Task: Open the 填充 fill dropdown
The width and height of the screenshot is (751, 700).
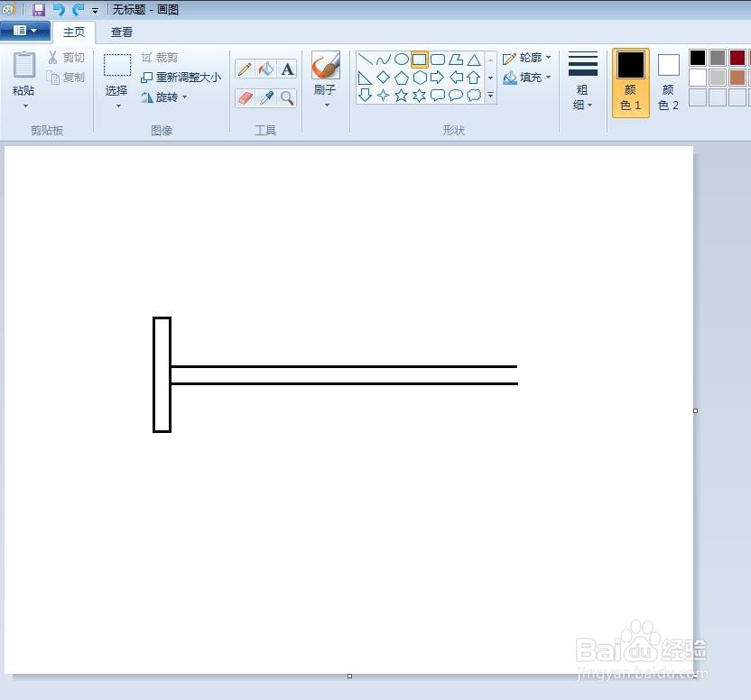Action: (527, 77)
